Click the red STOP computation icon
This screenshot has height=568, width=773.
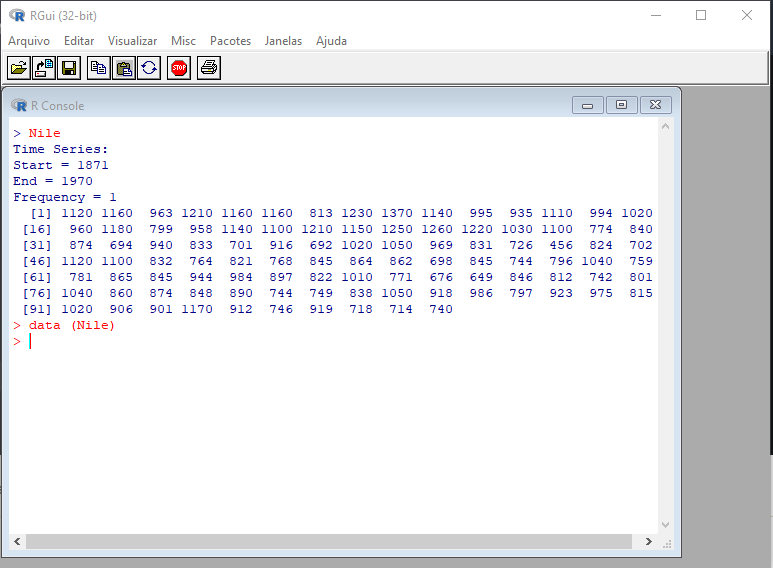(179, 68)
